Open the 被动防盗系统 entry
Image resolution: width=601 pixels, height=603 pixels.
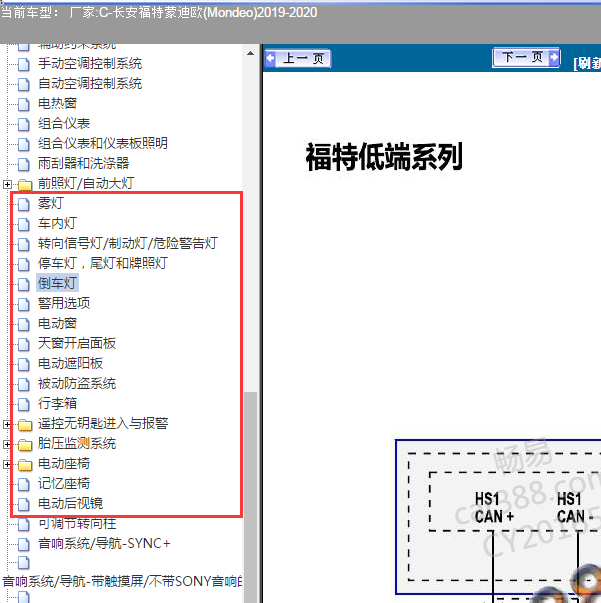[x=77, y=383]
